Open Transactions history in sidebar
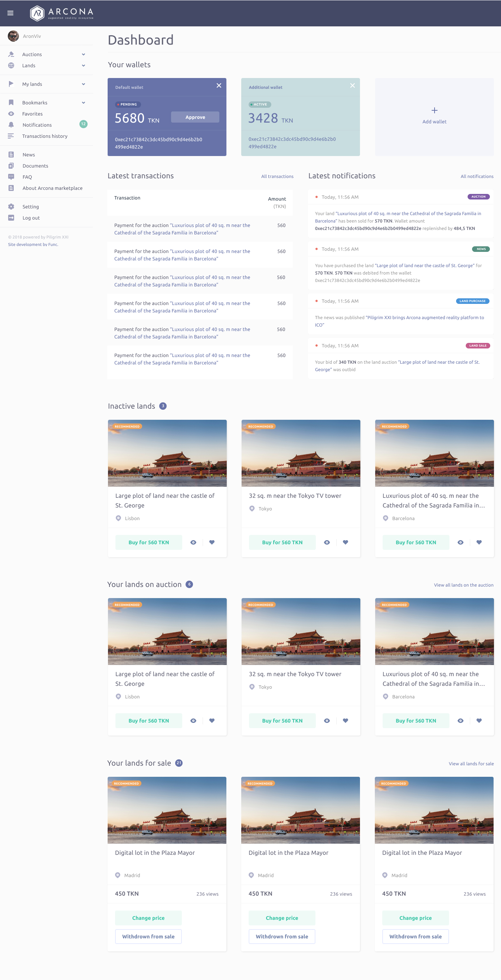 coord(45,136)
